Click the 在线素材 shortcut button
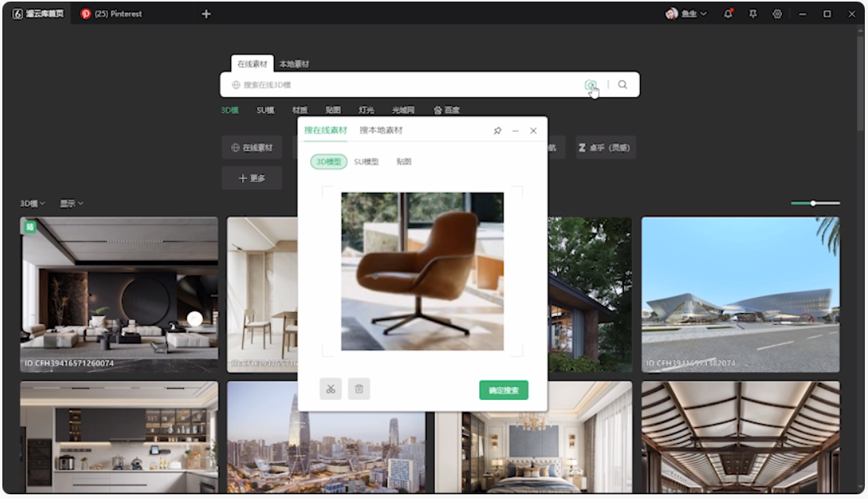Screen dimensions: 868x499 click(x=252, y=147)
